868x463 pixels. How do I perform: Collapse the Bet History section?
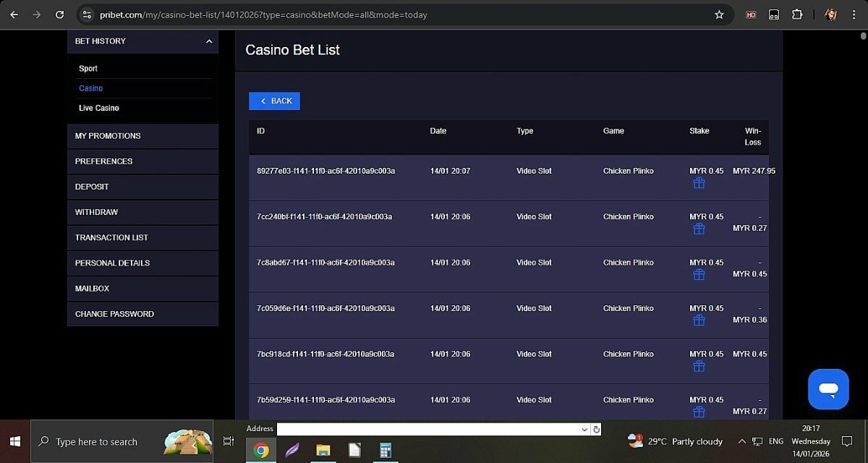pyautogui.click(x=209, y=41)
